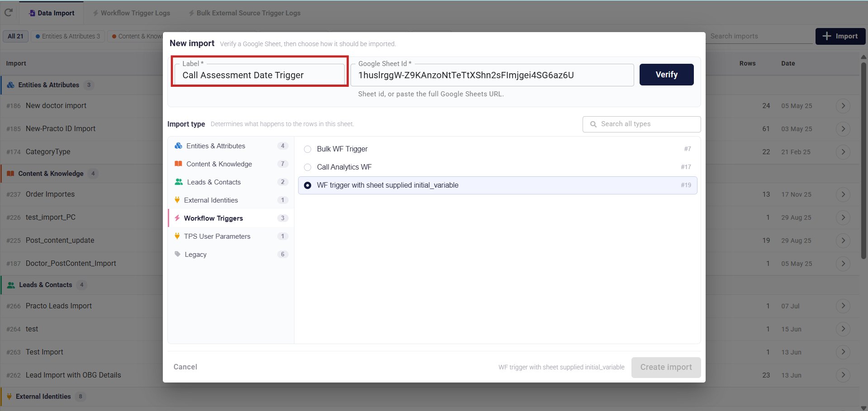Image resolution: width=868 pixels, height=411 pixels.
Task: Open details arrow for Doctor_PostContent_Import row
Action: (843, 264)
